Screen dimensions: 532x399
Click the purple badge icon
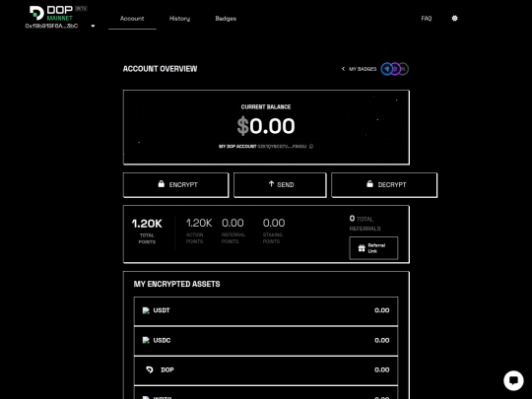pyautogui.click(x=395, y=69)
